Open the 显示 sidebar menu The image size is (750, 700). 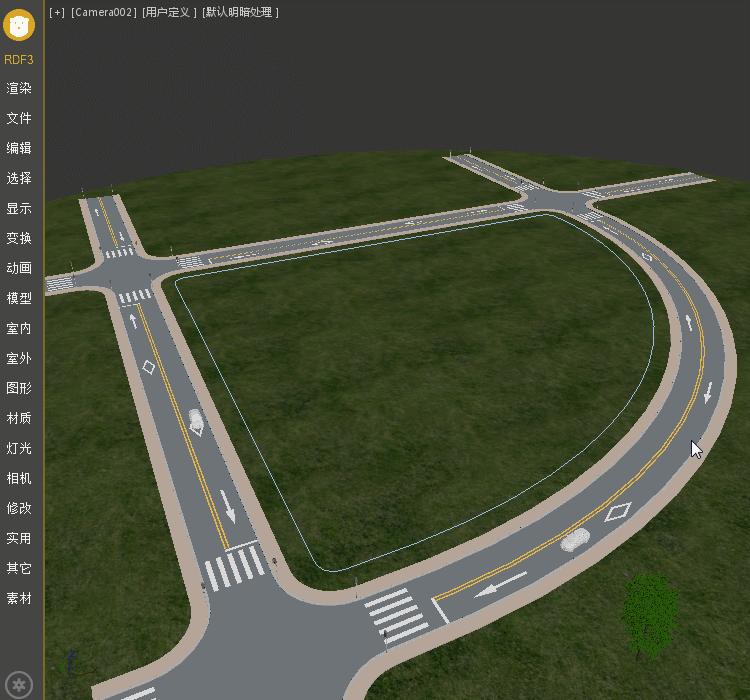pyautogui.click(x=19, y=209)
